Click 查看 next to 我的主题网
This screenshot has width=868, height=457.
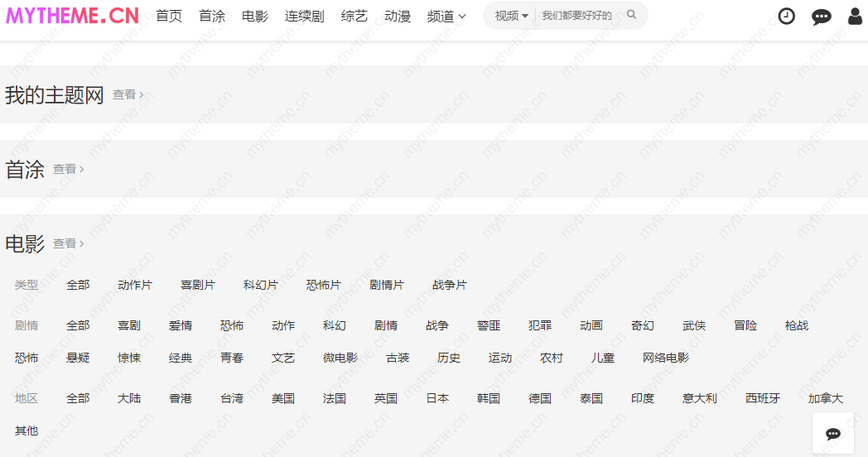128,95
